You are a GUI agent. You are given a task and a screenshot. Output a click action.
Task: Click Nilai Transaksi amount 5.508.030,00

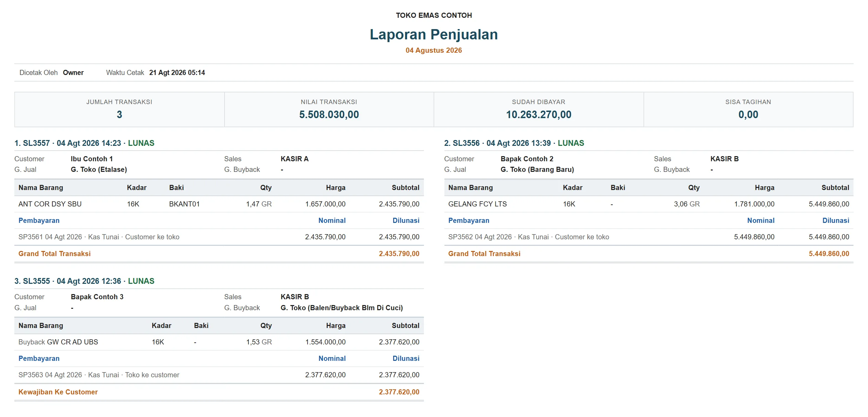point(329,115)
